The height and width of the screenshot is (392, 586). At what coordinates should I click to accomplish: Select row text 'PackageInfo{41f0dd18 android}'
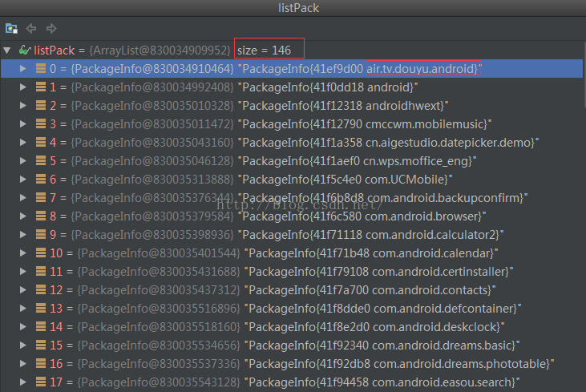coord(328,87)
